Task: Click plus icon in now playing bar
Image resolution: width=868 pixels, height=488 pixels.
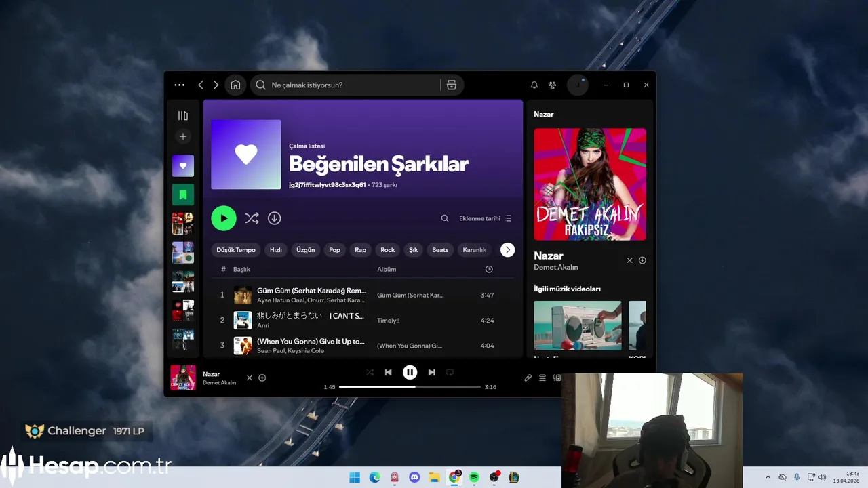Action: click(x=262, y=378)
